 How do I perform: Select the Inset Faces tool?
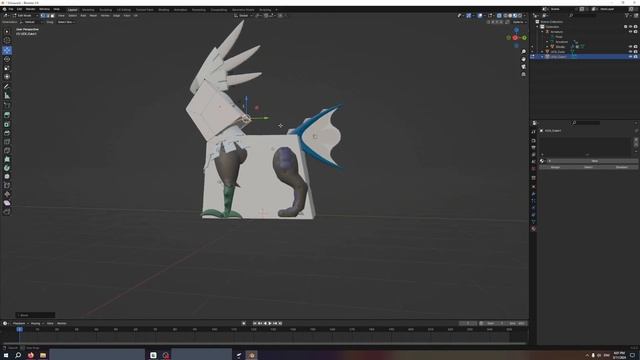pyautogui.click(x=7, y=124)
